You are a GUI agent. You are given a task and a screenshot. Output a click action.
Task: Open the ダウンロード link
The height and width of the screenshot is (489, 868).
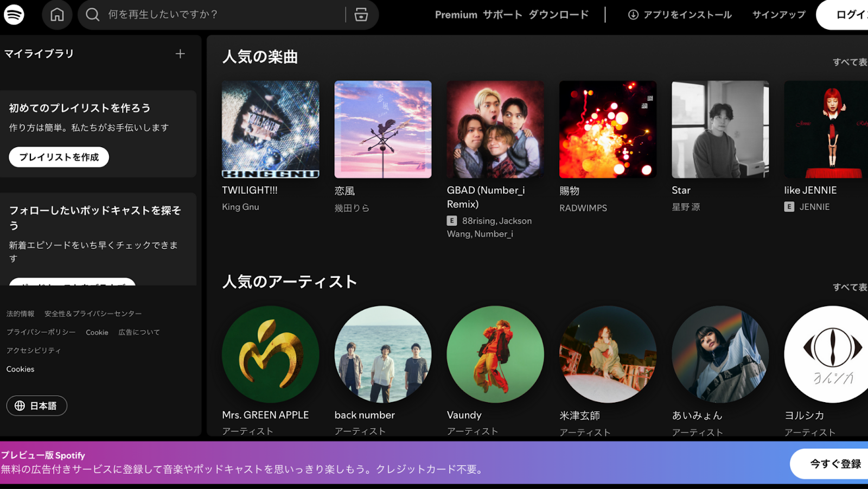[559, 15]
